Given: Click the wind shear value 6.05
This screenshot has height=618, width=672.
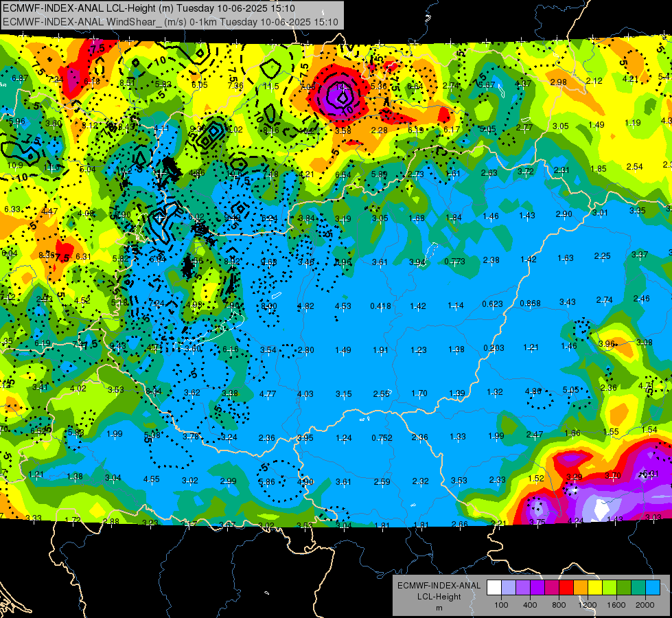Looking at the screenshot, I should point(199,85).
